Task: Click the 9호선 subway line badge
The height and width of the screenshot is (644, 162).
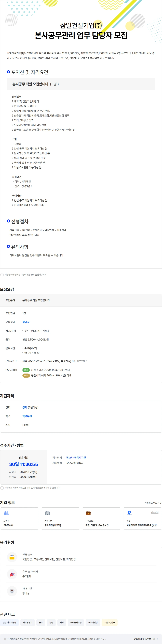Action: (x=26, y=375)
